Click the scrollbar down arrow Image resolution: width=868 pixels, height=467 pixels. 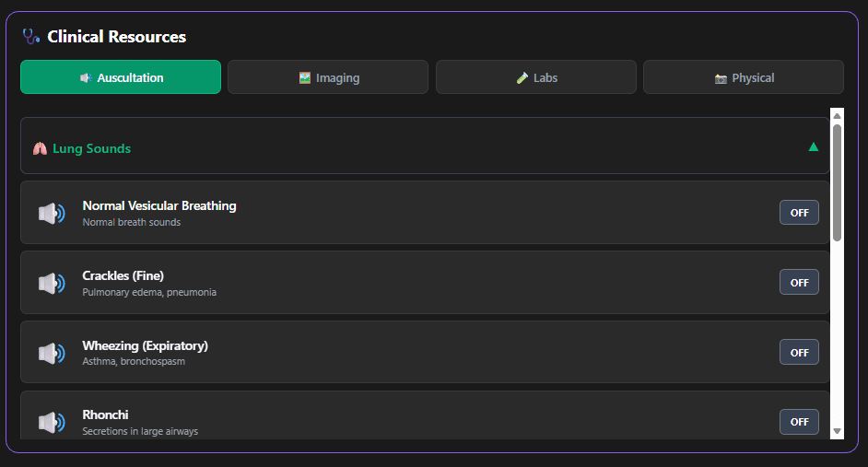(837, 431)
